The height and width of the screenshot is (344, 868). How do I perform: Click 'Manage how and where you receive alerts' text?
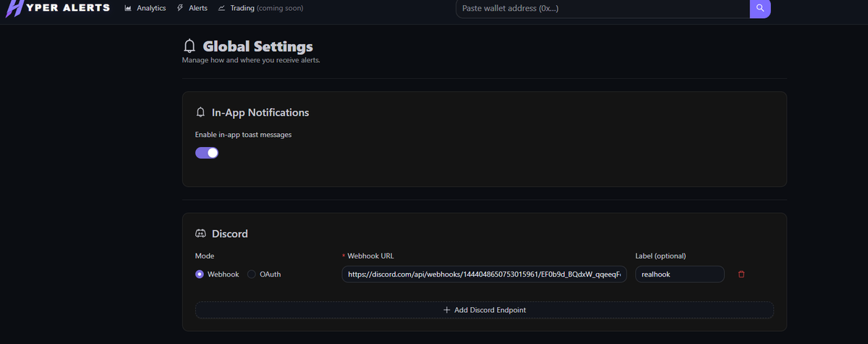pyautogui.click(x=251, y=60)
